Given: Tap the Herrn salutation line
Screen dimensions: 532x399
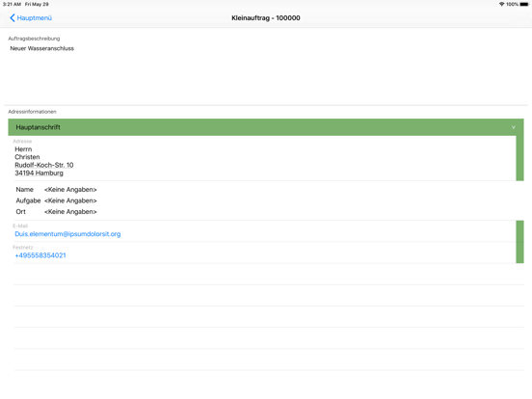Looking at the screenshot, I should (23, 149).
